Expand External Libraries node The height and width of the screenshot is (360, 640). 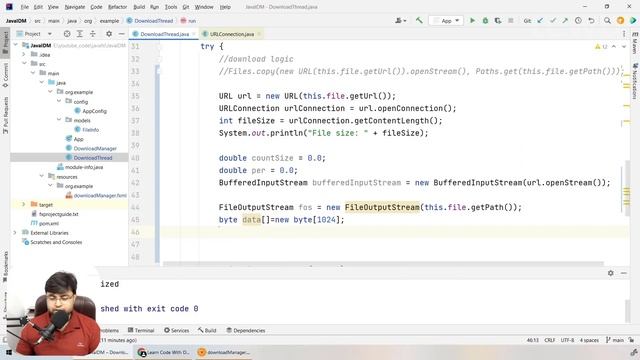pos(15,233)
